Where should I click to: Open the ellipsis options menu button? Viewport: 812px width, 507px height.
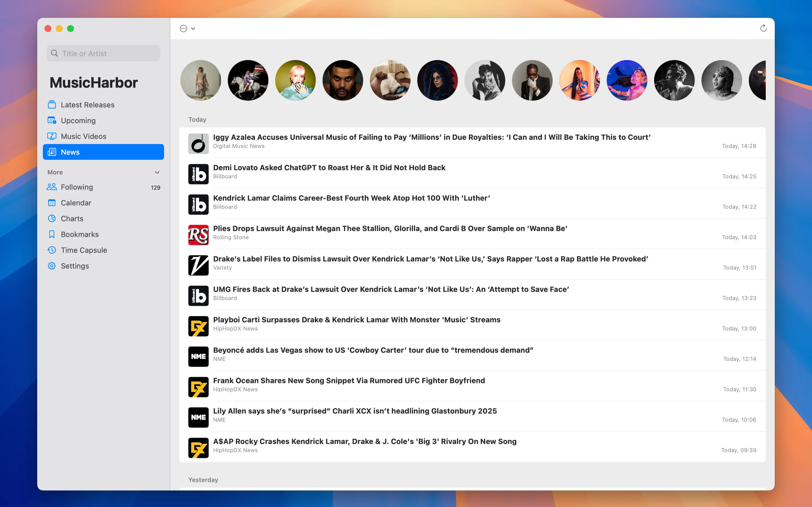[x=184, y=28]
